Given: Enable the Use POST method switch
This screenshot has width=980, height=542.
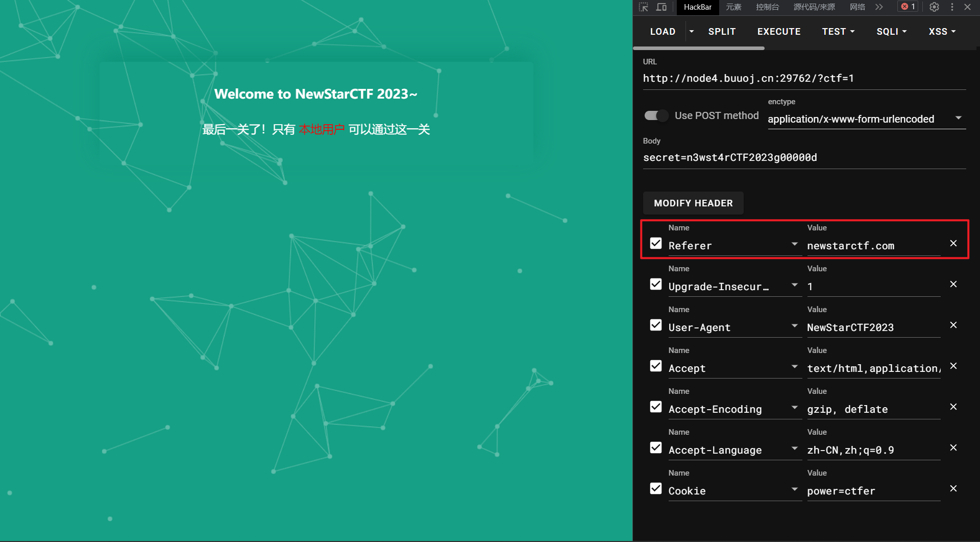Looking at the screenshot, I should (x=656, y=116).
